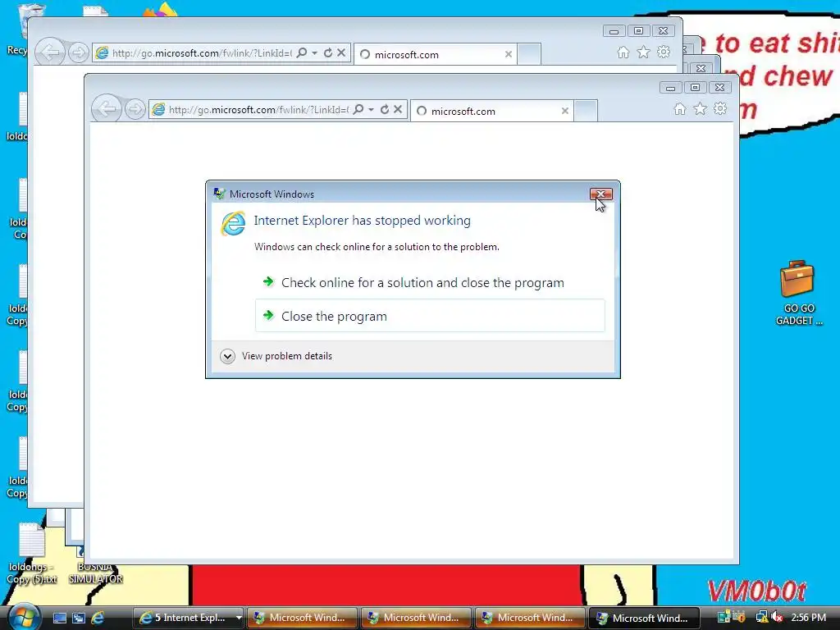
Task: Click Back arrow in the rear IE window
Action: (50, 52)
